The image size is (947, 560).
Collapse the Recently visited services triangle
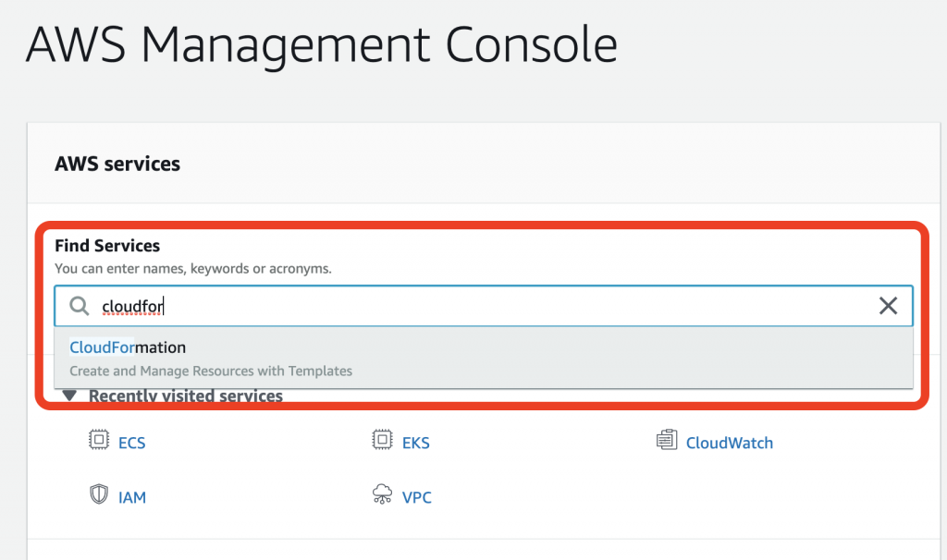[x=69, y=396]
